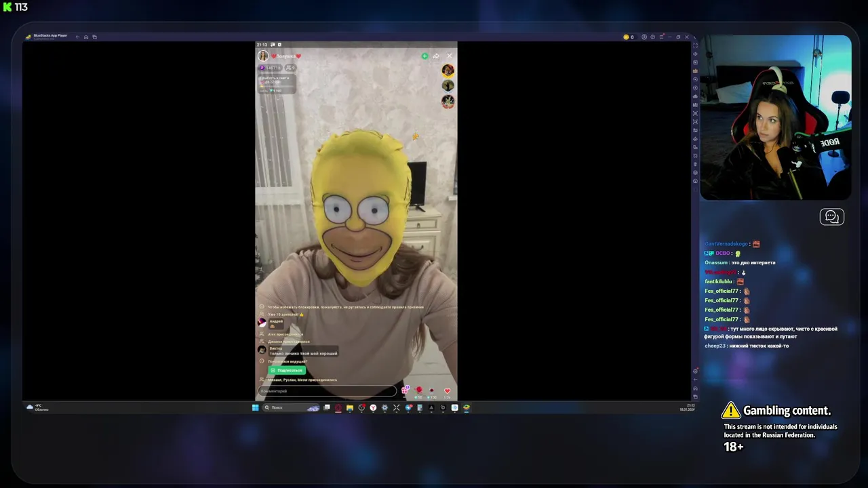Open the Windows Start button
This screenshot has width=868, height=488.
pos(255,407)
